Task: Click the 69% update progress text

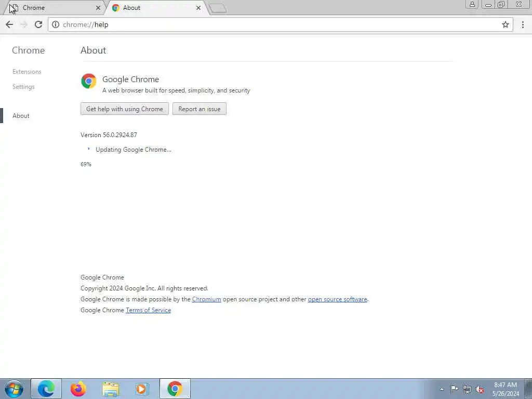Action: pos(86,164)
